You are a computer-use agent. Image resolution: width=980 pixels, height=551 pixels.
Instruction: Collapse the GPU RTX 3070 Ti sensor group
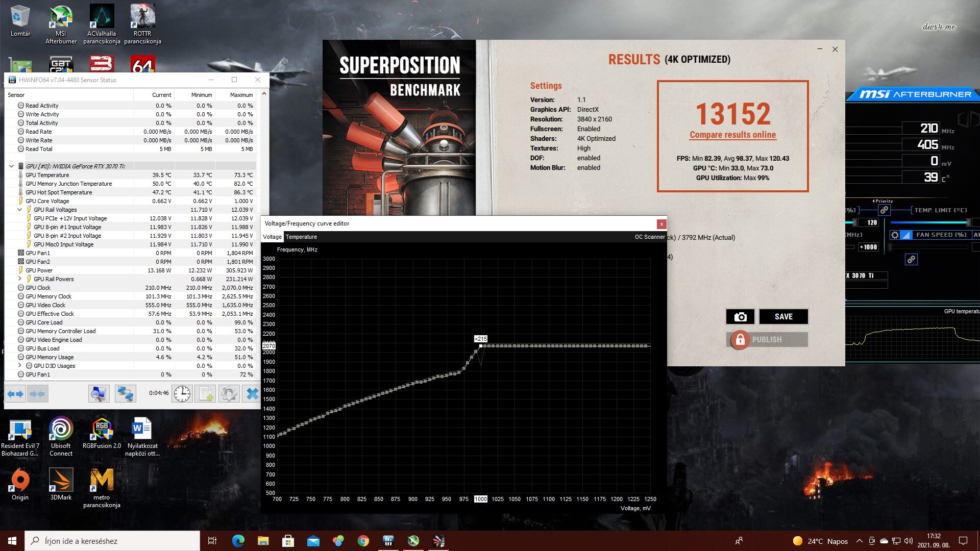coord(11,166)
